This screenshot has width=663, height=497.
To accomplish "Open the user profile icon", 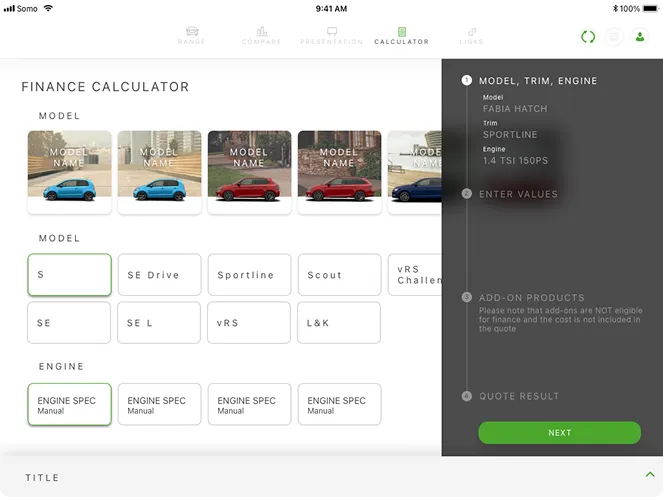I will [640, 37].
